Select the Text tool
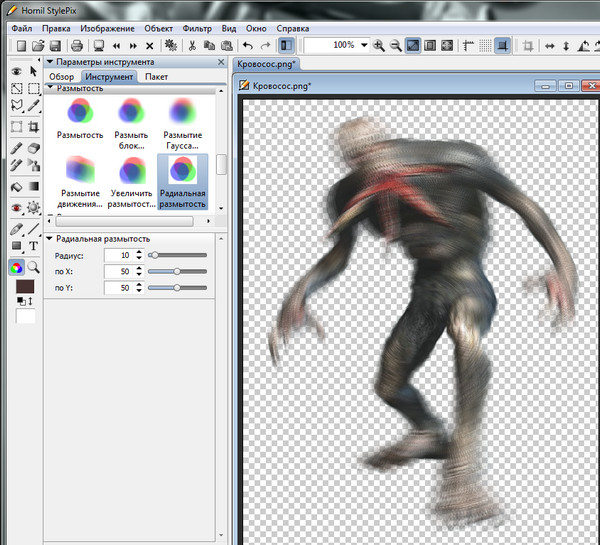Viewport: 600px width, 545px height. tap(34, 246)
